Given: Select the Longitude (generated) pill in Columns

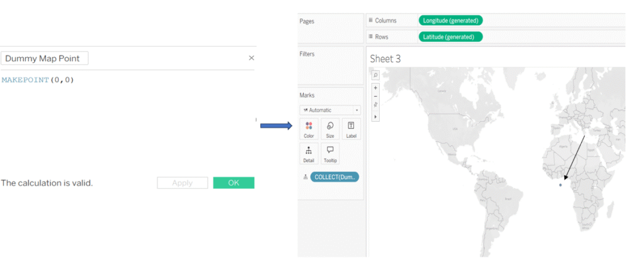Looking at the screenshot, I should (450, 21).
